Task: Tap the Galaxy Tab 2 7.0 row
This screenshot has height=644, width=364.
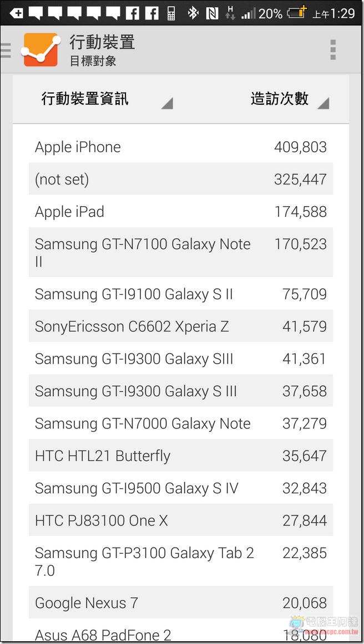Action: tap(181, 561)
